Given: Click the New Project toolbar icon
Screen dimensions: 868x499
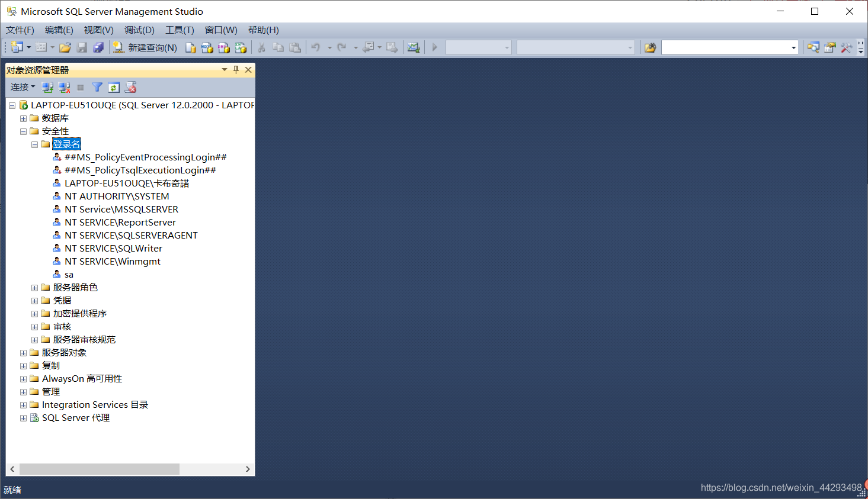Looking at the screenshot, I should click(x=17, y=47).
